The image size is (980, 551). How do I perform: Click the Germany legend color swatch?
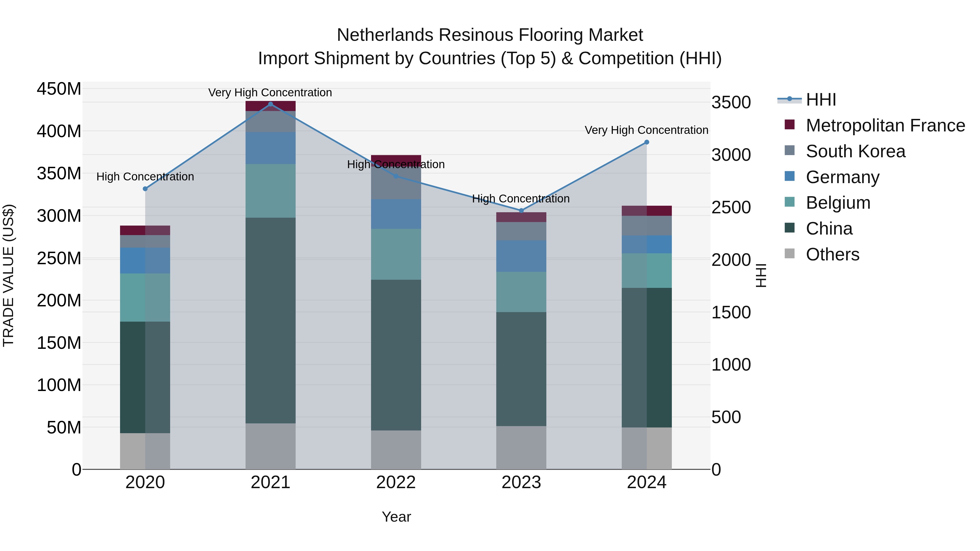pos(790,176)
